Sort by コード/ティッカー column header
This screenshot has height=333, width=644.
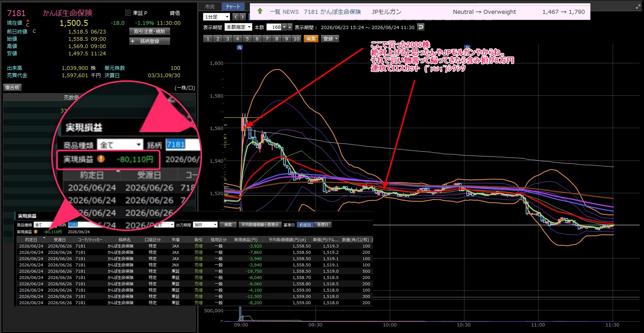[90, 239]
